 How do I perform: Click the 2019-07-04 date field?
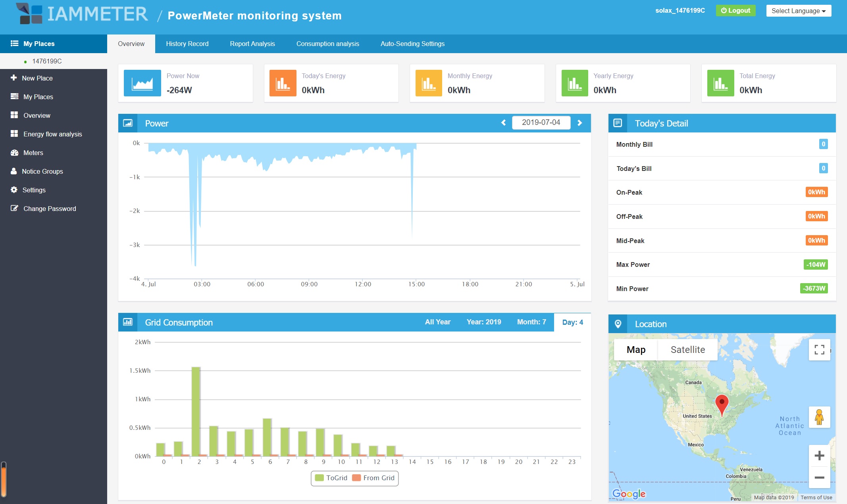(x=541, y=123)
